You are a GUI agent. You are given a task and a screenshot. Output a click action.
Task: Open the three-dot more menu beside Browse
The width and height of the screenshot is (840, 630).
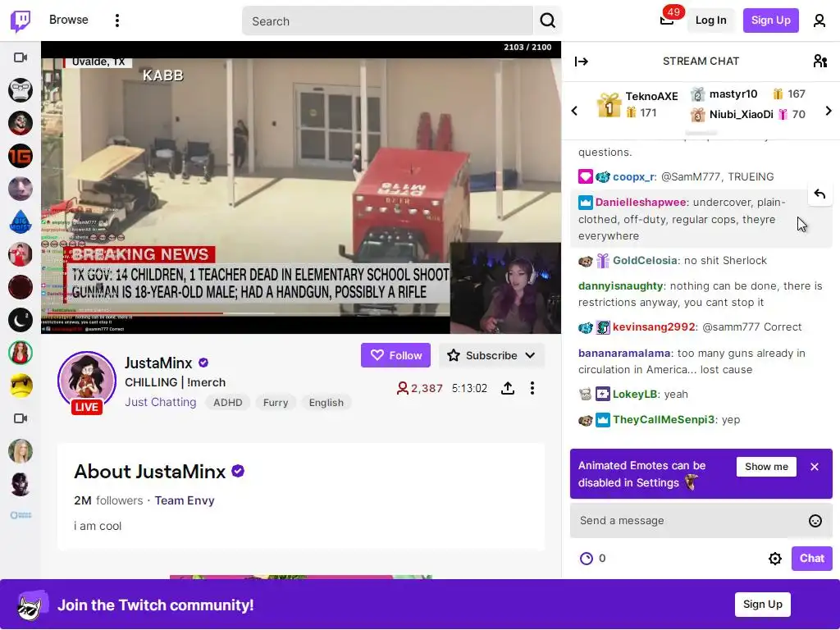(116, 21)
